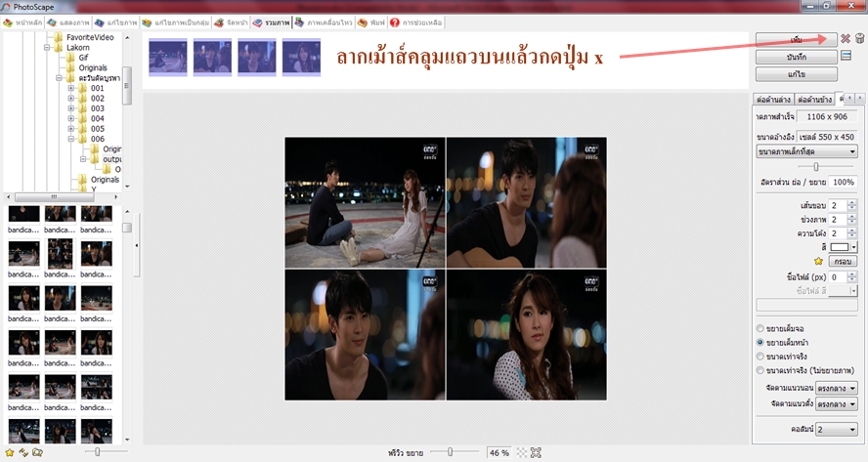Screen dimensions: 868x462
Task: Open the หน้าหลัก (Home) tab
Action: pos(22,22)
